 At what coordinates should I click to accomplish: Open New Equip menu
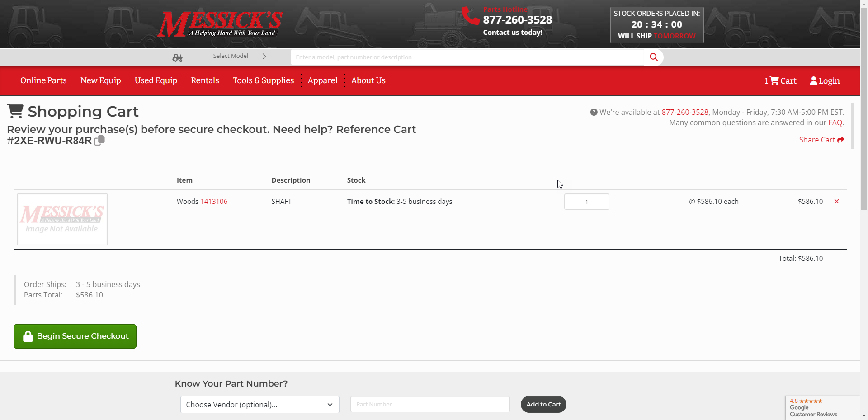(100, 80)
